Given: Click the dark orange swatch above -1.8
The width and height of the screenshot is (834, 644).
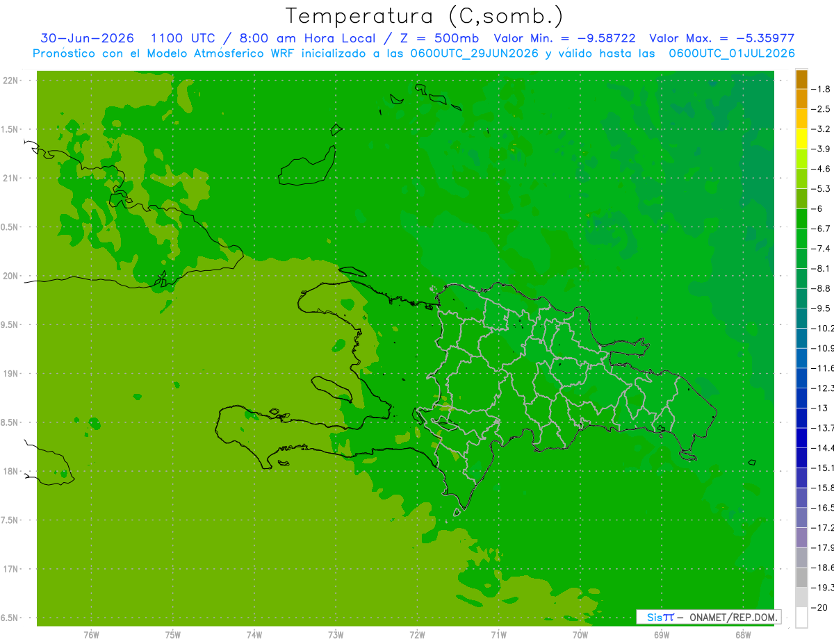Looking at the screenshot, I should 801,79.
